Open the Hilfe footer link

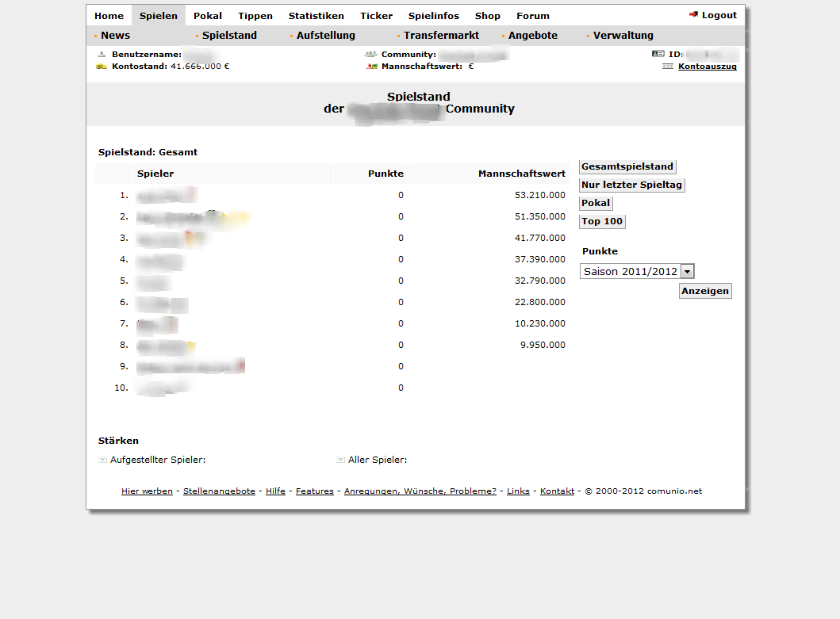pyautogui.click(x=275, y=491)
